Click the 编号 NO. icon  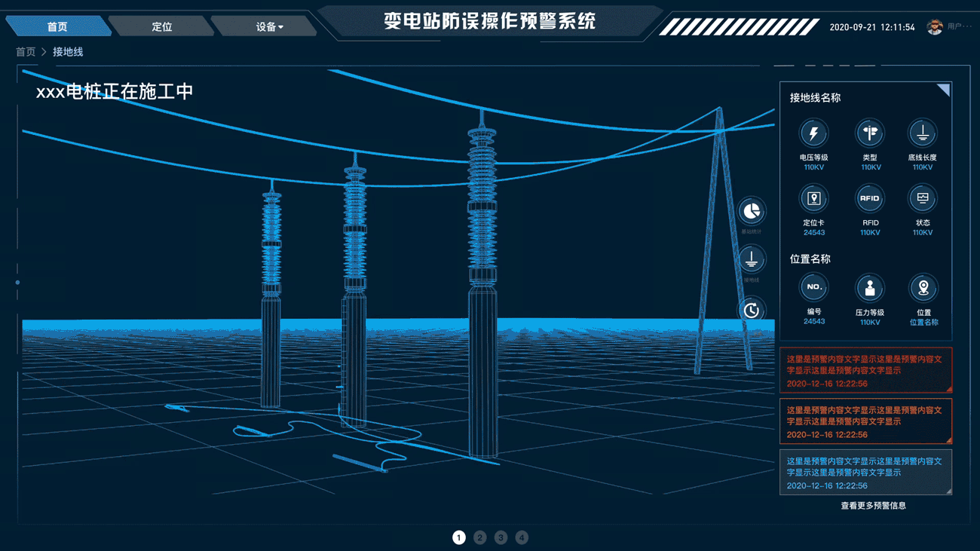[813, 288]
